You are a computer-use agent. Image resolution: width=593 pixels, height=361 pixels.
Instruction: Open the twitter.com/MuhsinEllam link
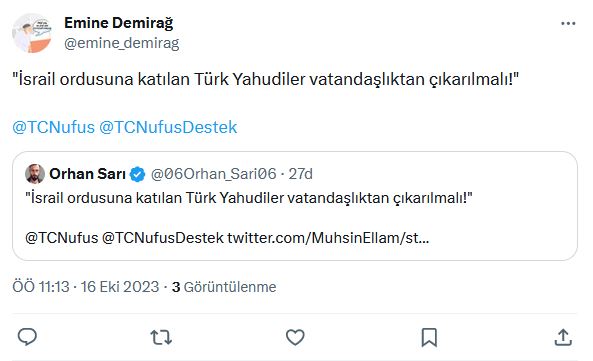tap(328, 238)
